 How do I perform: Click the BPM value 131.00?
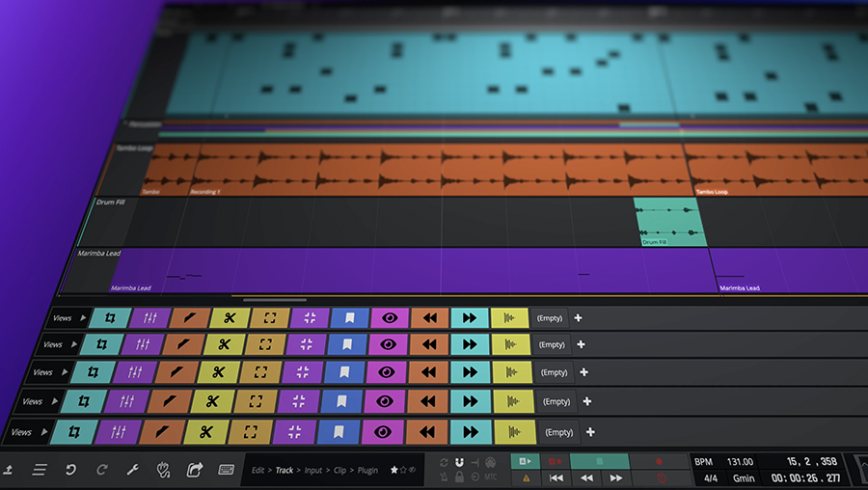point(740,462)
